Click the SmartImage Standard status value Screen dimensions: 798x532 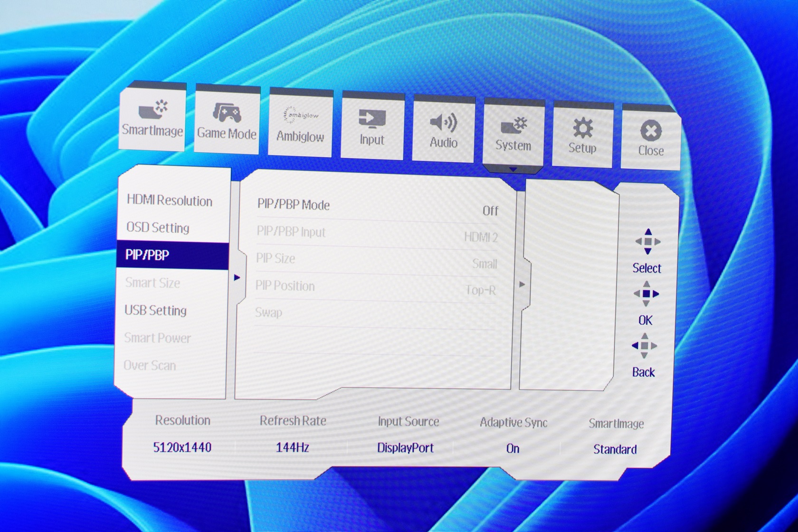click(x=615, y=449)
